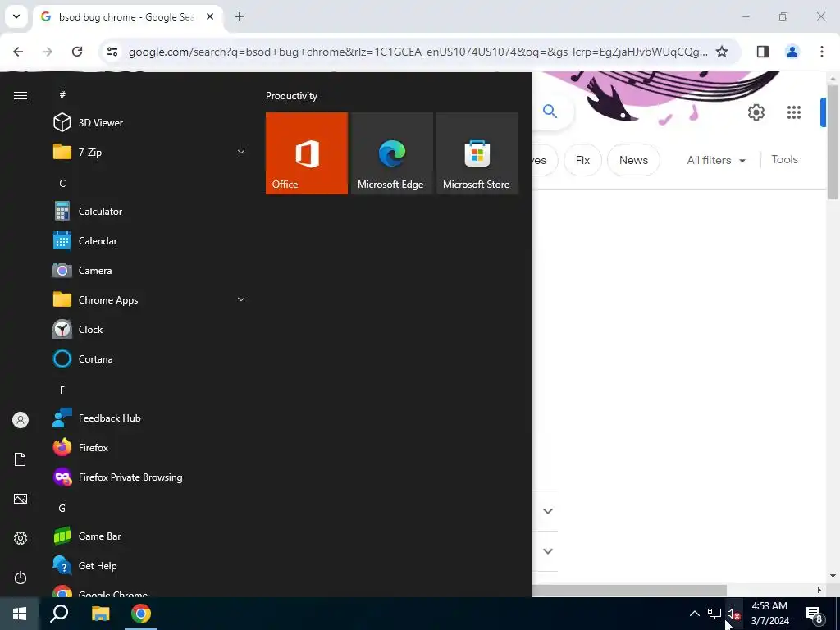Open Pictures from Start sidebar
Image resolution: width=840 pixels, height=630 pixels.
21,499
